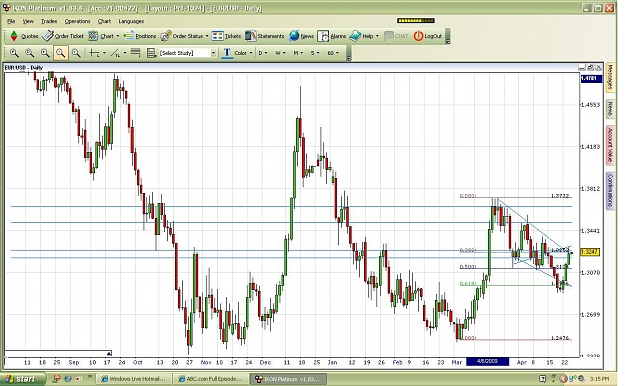This screenshot has width=625, height=386.
Task: Open the Messages side tab
Action: [x=610, y=77]
